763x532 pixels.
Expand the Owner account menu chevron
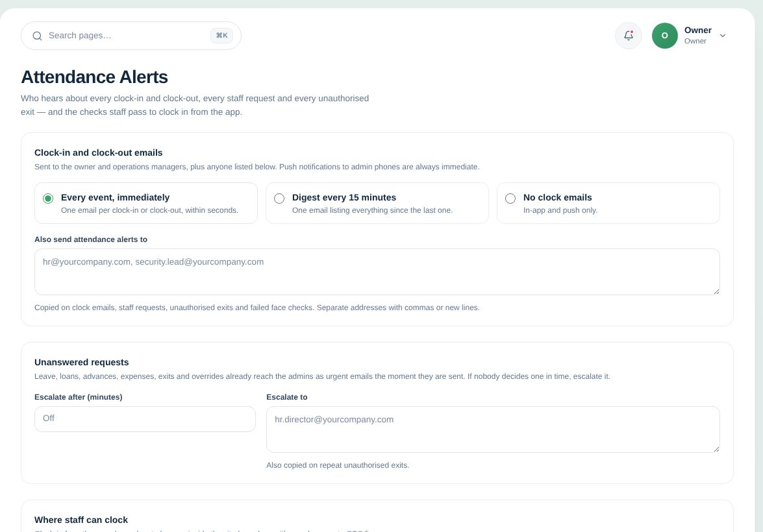pos(723,36)
